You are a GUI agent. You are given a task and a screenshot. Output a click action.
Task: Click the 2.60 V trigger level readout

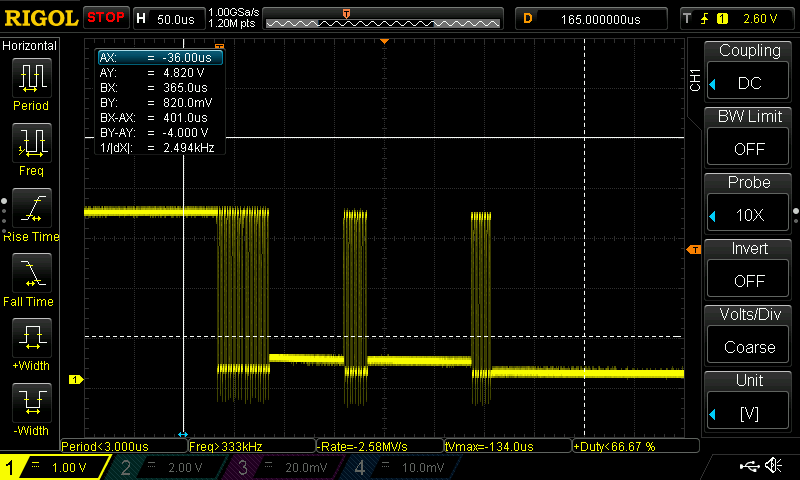(760, 19)
